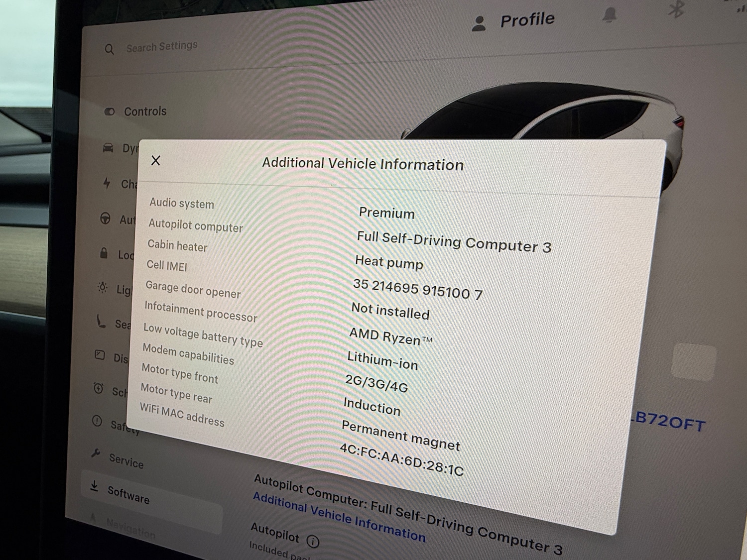Select the Charging lightning bolt icon
This screenshot has height=560, width=747.
[x=107, y=183]
